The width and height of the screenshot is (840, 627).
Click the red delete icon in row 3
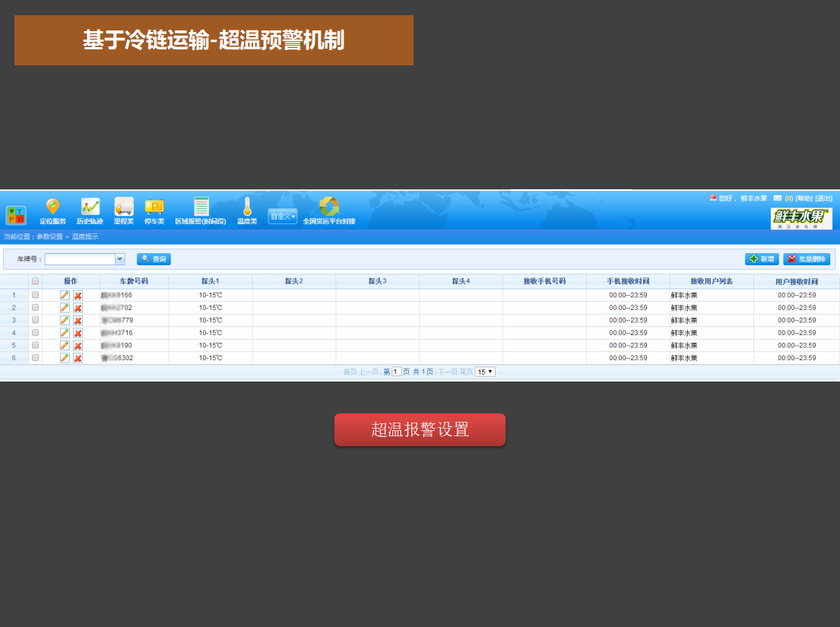click(78, 320)
